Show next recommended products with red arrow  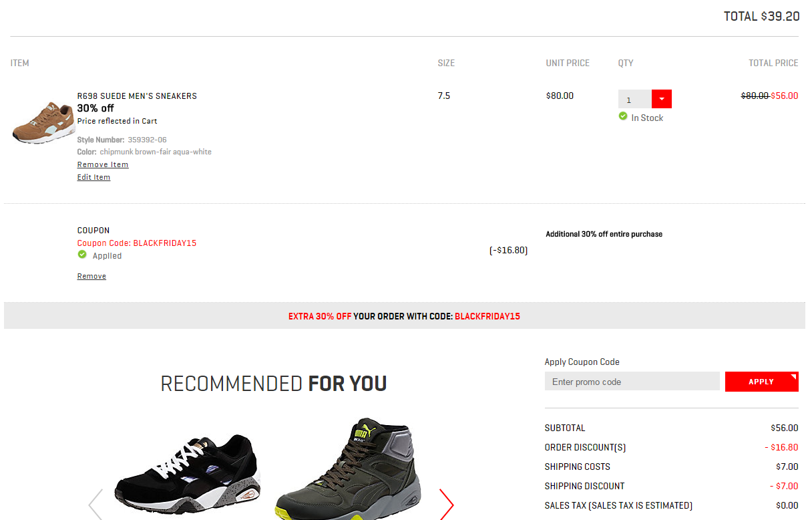(446, 504)
